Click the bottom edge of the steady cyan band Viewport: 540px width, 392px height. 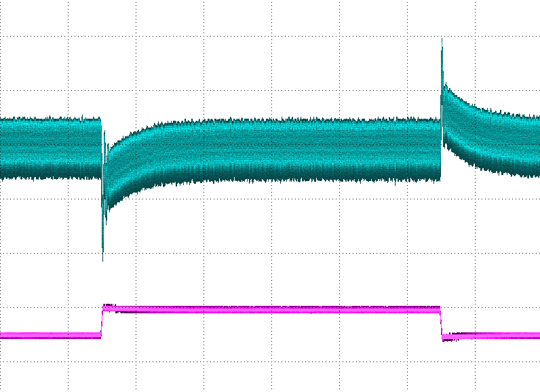(305, 181)
